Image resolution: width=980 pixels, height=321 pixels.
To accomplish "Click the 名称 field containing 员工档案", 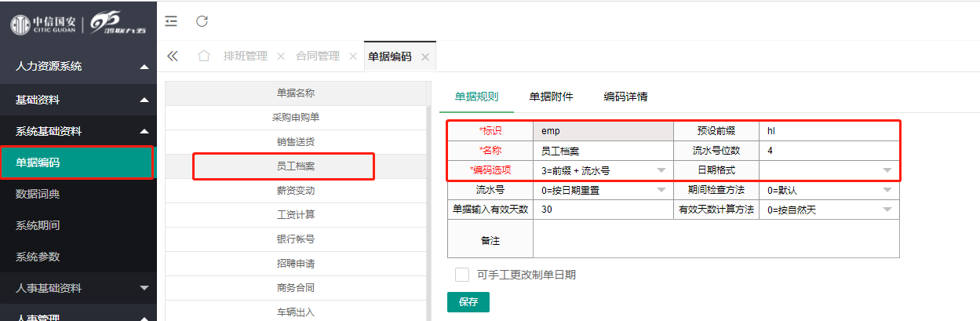I will pos(603,151).
